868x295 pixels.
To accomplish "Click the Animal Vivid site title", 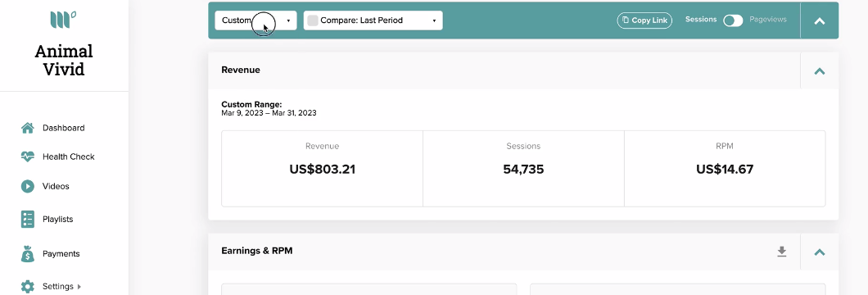I will click(x=64, y=61).
